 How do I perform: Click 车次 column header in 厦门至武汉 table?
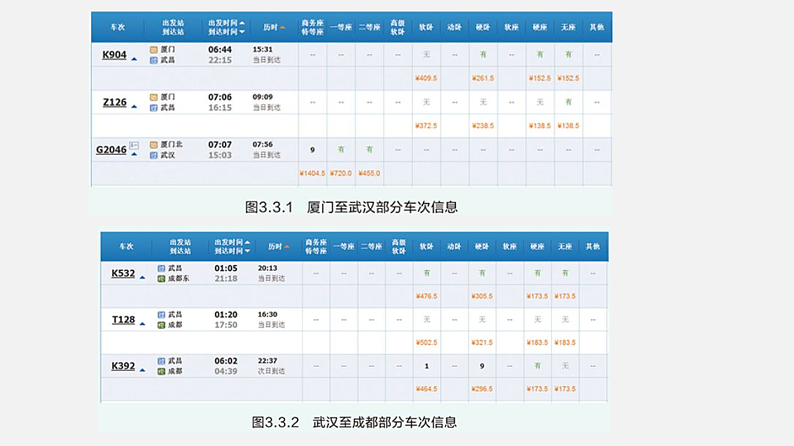pos(118,27)
